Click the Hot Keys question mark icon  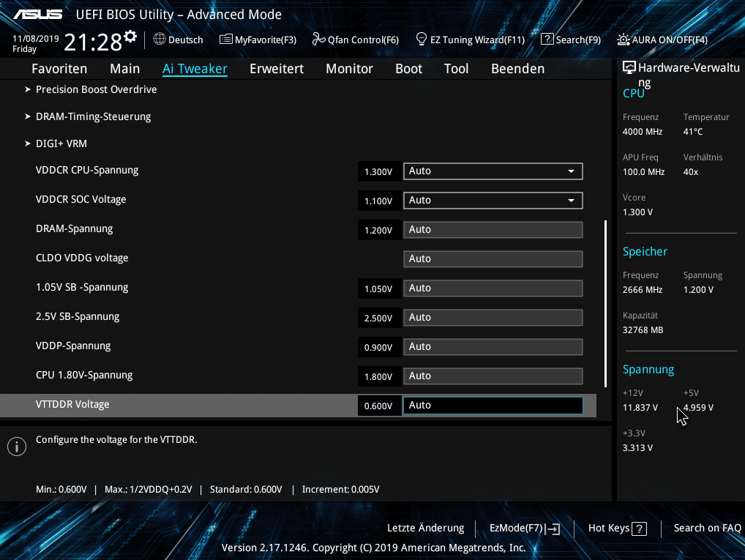click(639, 529)
